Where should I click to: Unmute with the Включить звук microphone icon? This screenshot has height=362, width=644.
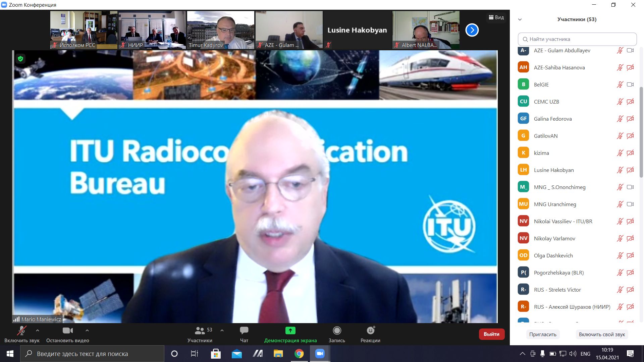click(21, 331)
